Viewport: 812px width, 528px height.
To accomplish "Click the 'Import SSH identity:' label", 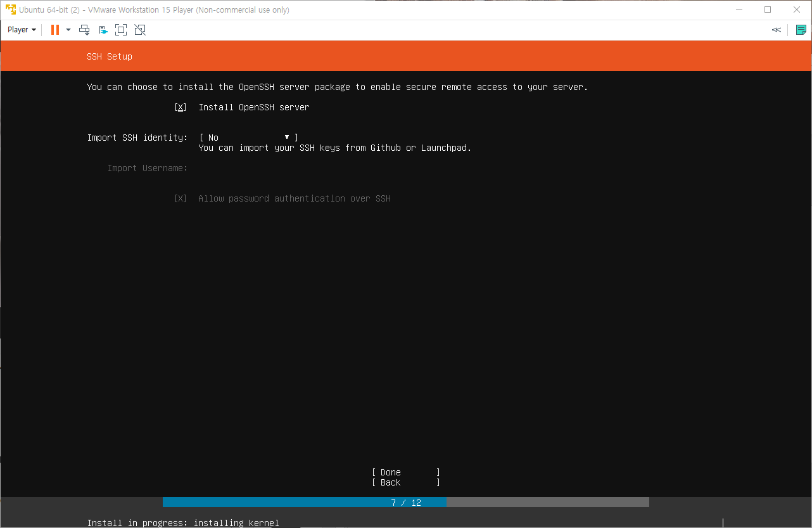I will coord(137,138).
